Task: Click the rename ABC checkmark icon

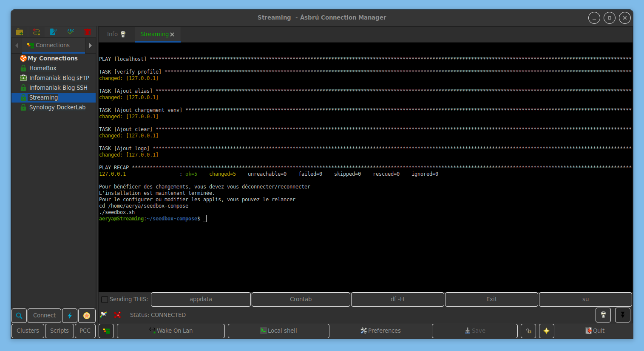Action: [x=71, y=32]
